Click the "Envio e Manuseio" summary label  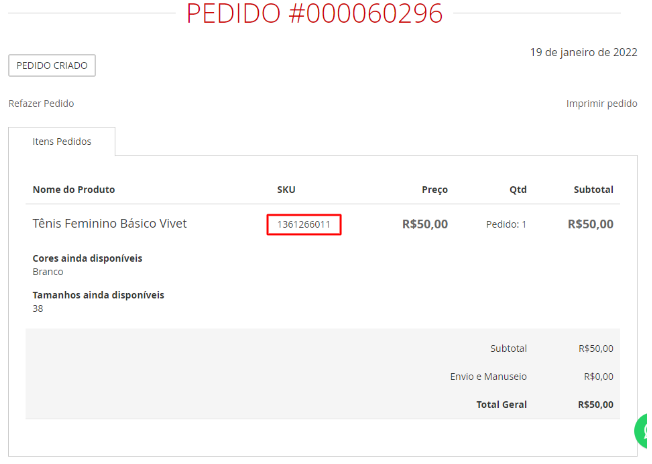click(x=488, y=377)
